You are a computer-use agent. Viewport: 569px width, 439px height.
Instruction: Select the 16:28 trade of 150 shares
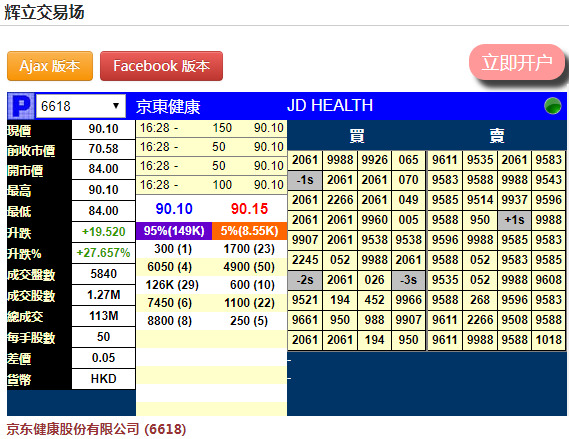coord(212,128)
